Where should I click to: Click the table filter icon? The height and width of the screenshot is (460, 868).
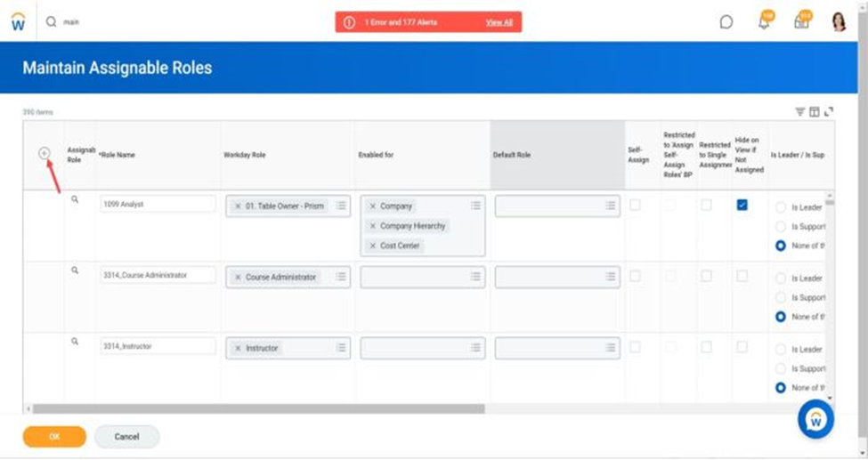pyautogui.click(x=799, y=112)
